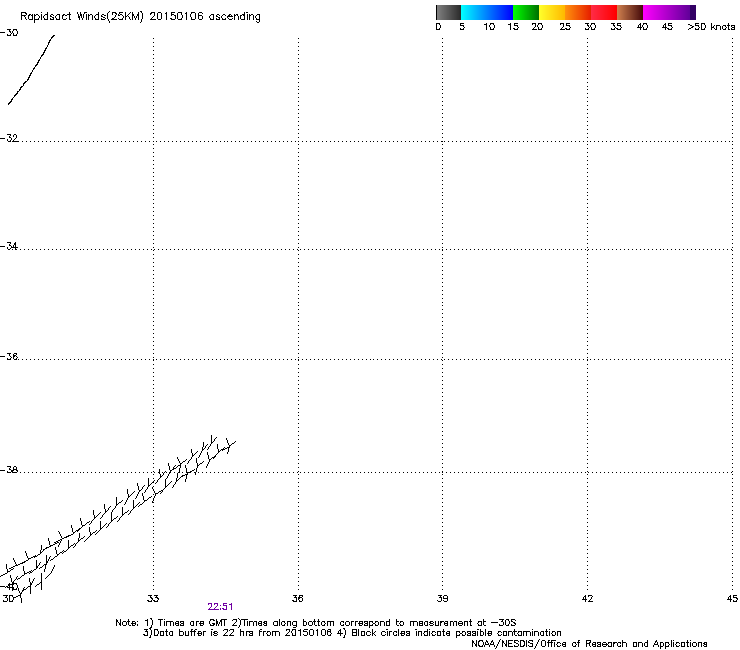Click the 'NOAA/NESDIS/Office of Research and Applications' credit

[x=589, y=644]
